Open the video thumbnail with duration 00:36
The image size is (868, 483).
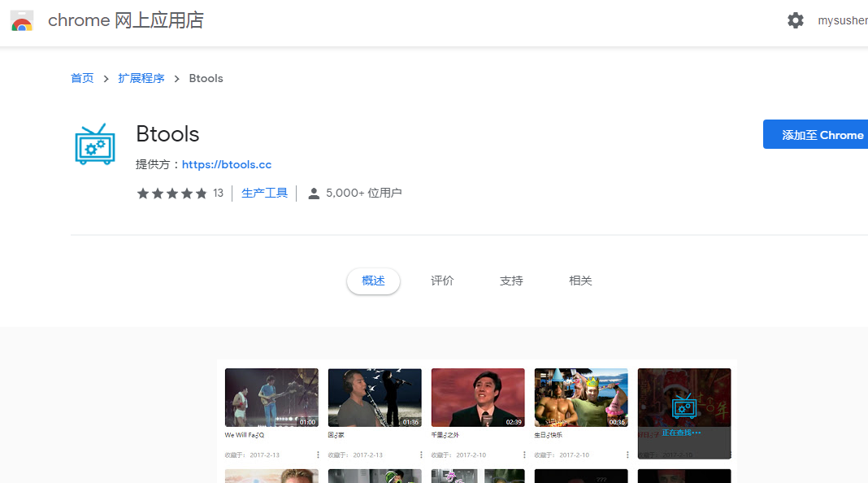click(580, 397)
